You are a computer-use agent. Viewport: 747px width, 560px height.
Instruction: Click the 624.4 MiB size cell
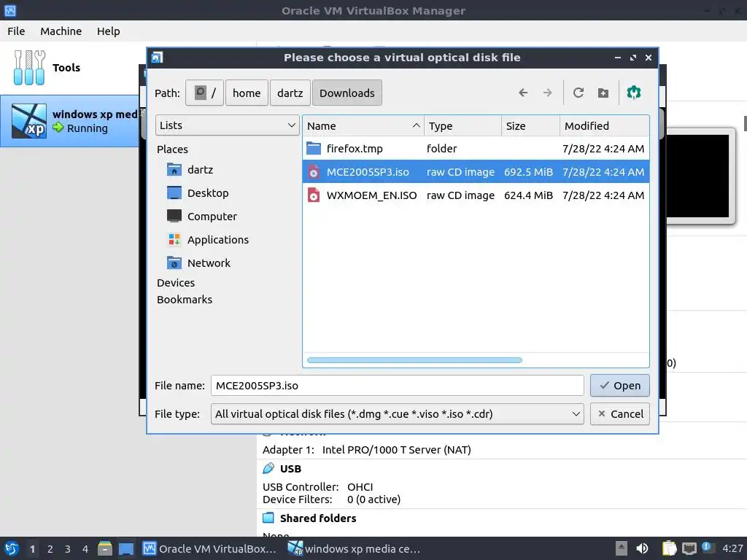[x=528, y=195]
